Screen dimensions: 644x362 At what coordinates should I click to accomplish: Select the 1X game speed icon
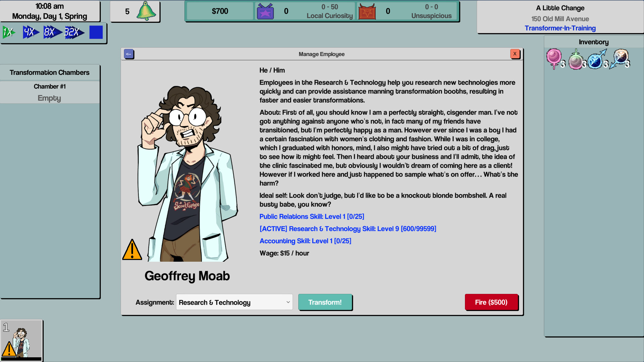tap(9, 32)
